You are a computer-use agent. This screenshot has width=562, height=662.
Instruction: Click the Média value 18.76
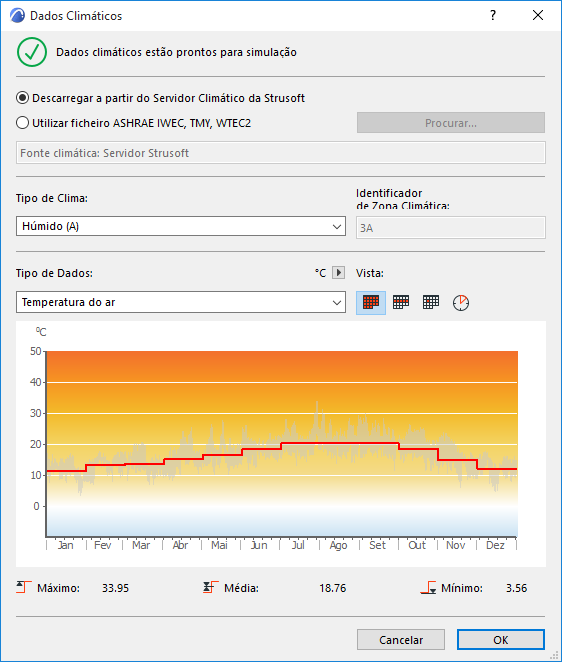point(333,588)
